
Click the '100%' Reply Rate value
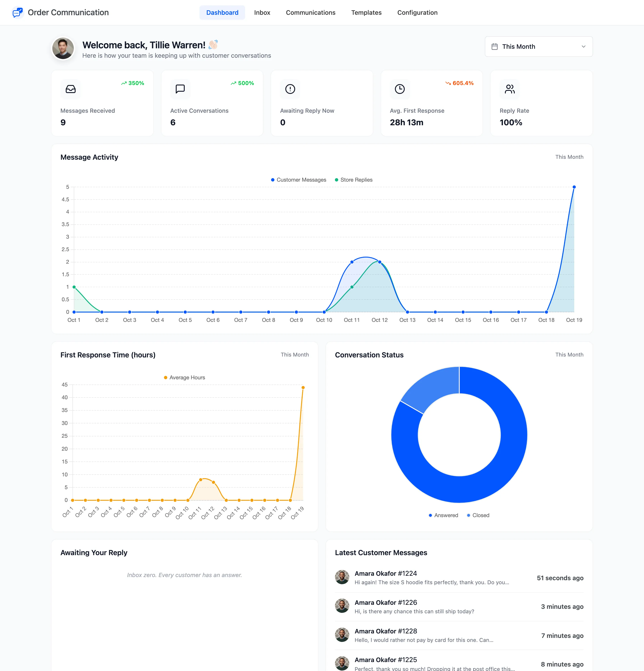(511, 123)
